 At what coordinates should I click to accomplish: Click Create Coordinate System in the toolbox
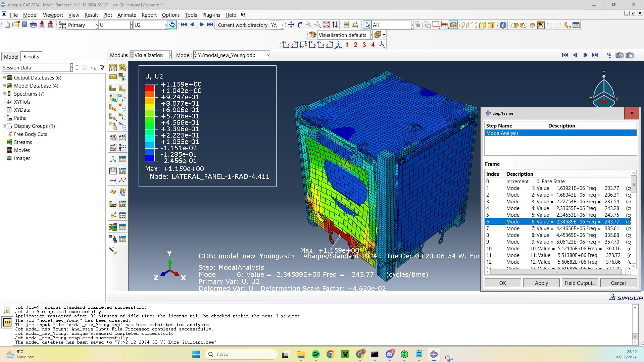(113, 159)
